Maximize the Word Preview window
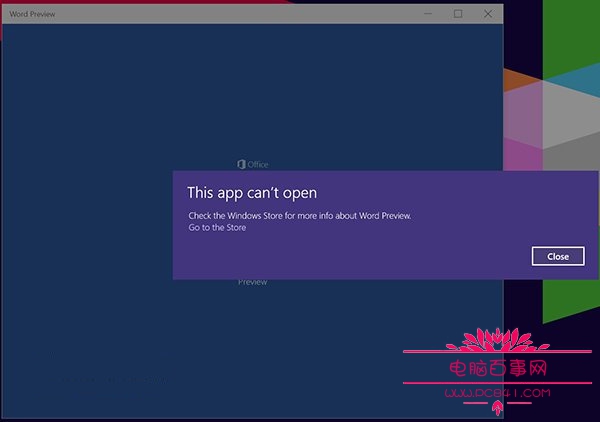600x422 pixels. click(x=458, y=14)
